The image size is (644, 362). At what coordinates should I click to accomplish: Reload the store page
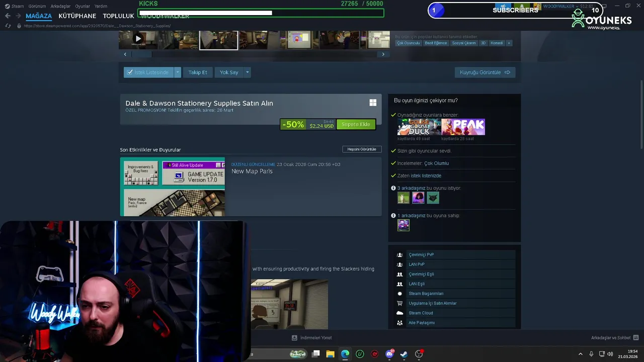pos(8,26)
